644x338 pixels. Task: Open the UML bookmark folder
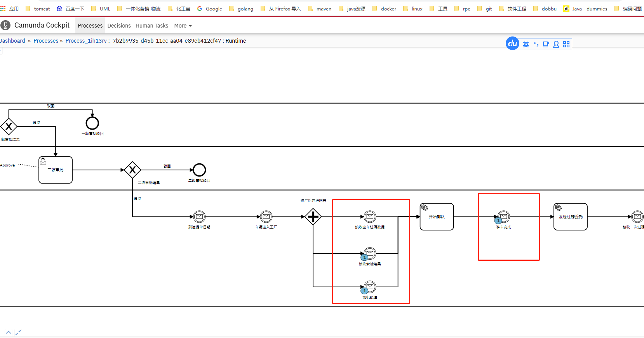[101, 9]
